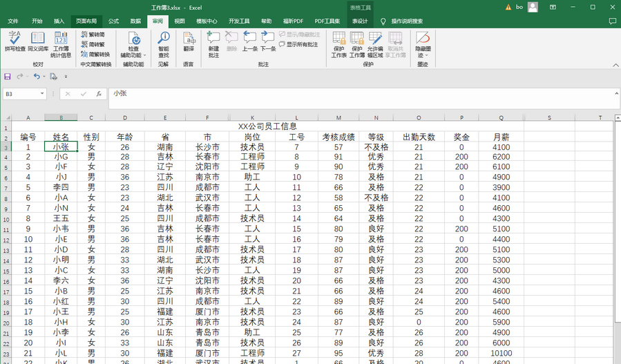Select column header K

pyautogui.click(x=252, y=117)
